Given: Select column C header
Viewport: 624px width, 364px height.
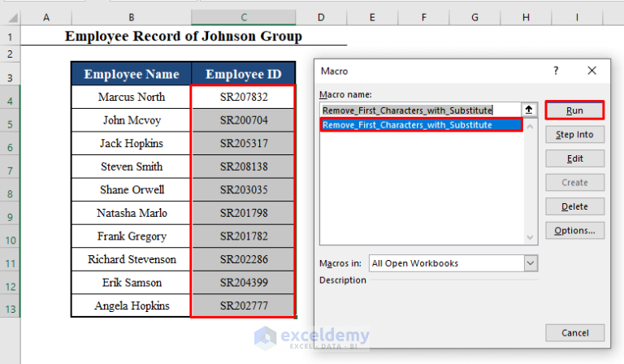Looking at the screenshot, I should pyautogui.click(x=244, y=18).
